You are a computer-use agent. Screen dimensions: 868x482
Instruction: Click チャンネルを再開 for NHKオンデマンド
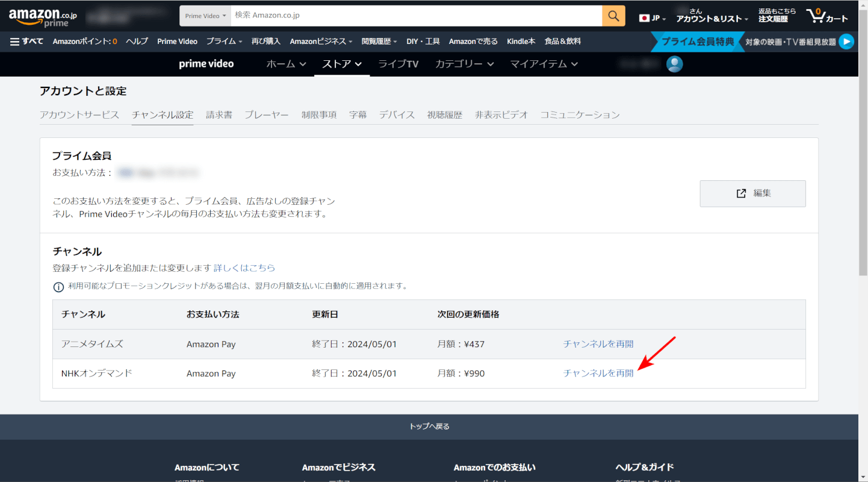point(598,374)
